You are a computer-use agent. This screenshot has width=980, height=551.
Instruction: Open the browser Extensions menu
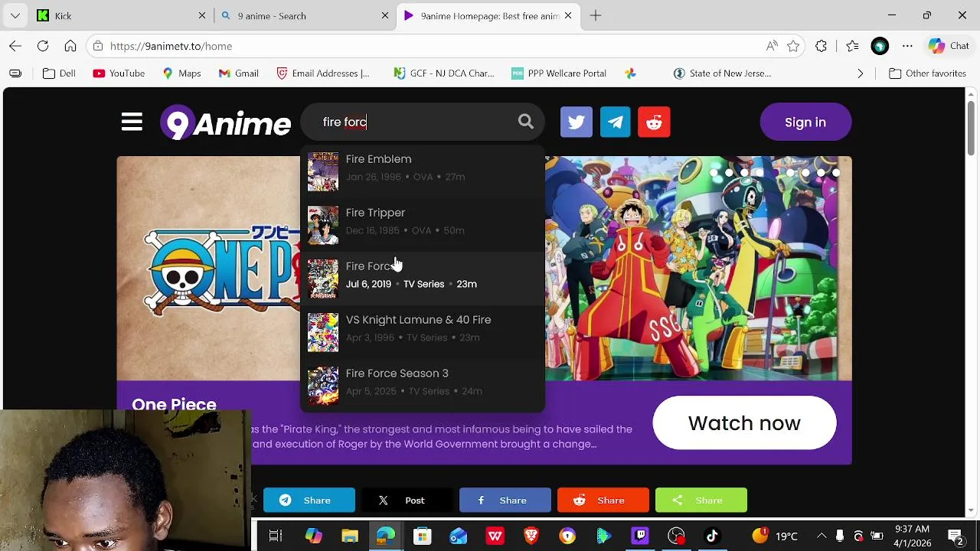coord(822,46)
